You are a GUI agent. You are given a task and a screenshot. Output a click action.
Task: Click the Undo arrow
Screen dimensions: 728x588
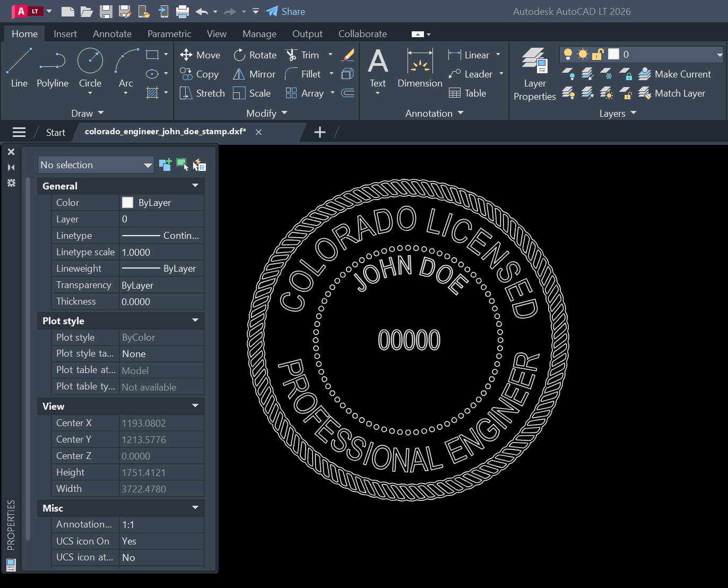tap(202, 11)
